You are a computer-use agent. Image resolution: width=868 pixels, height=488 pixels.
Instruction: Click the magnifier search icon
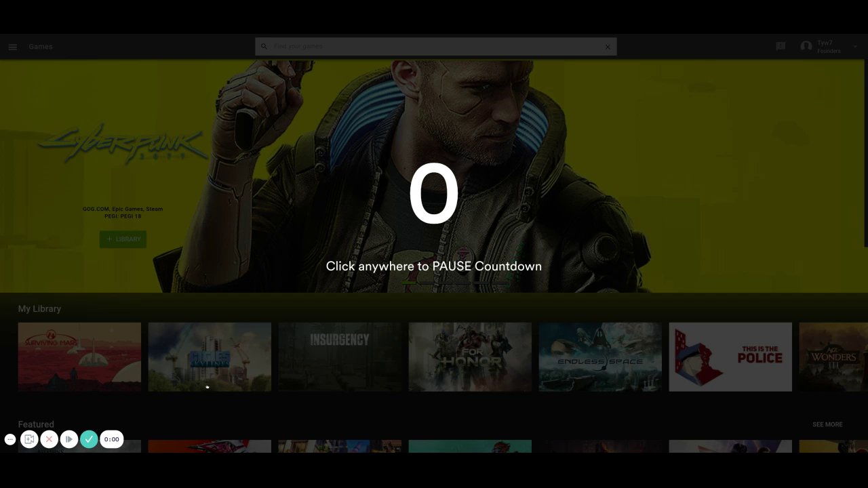(264, 46)
